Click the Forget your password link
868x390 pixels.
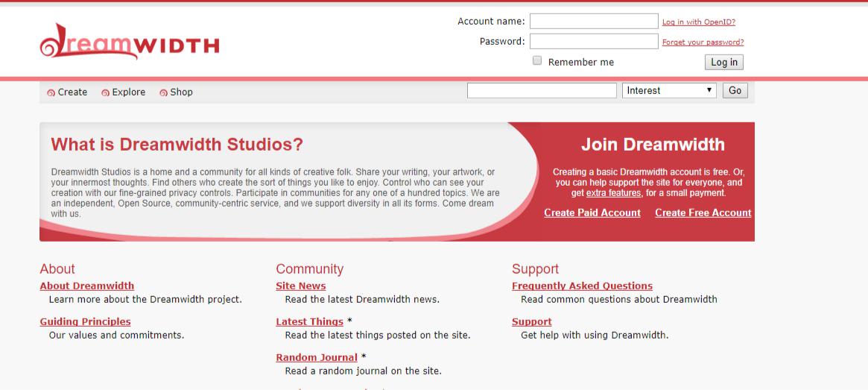tap(703, 42)
